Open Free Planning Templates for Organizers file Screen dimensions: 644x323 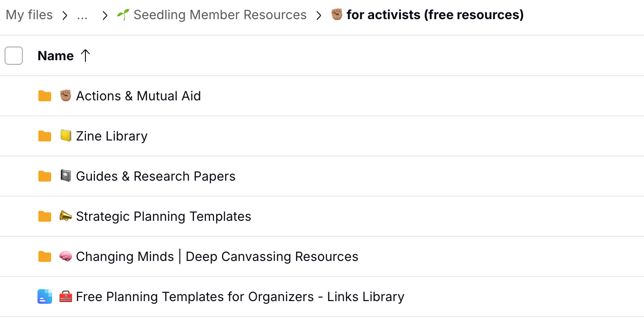[240, 297]
